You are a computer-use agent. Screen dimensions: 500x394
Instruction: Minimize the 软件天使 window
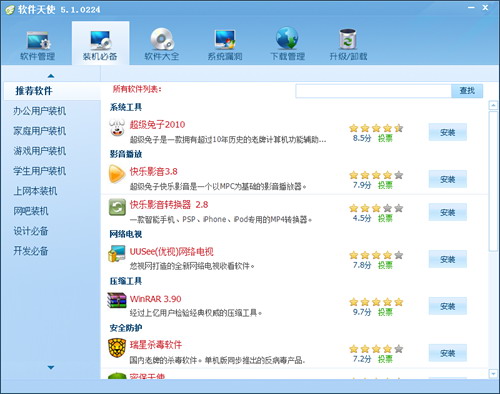click(471, 8)
